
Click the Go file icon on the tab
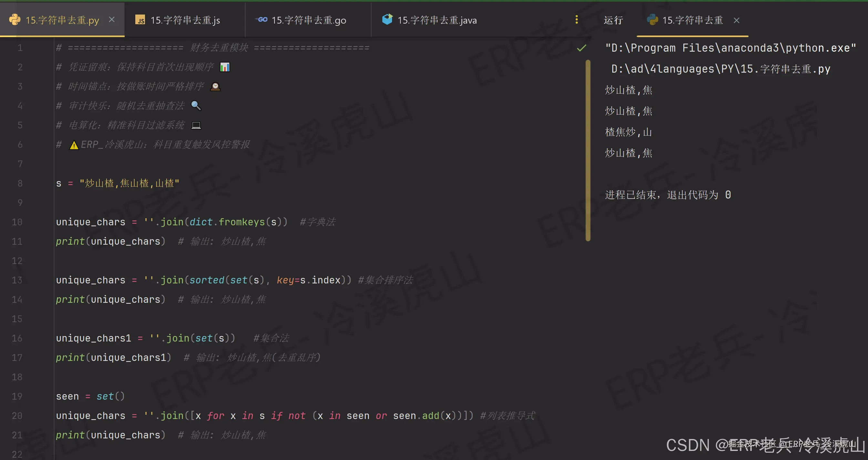(261, 20)
